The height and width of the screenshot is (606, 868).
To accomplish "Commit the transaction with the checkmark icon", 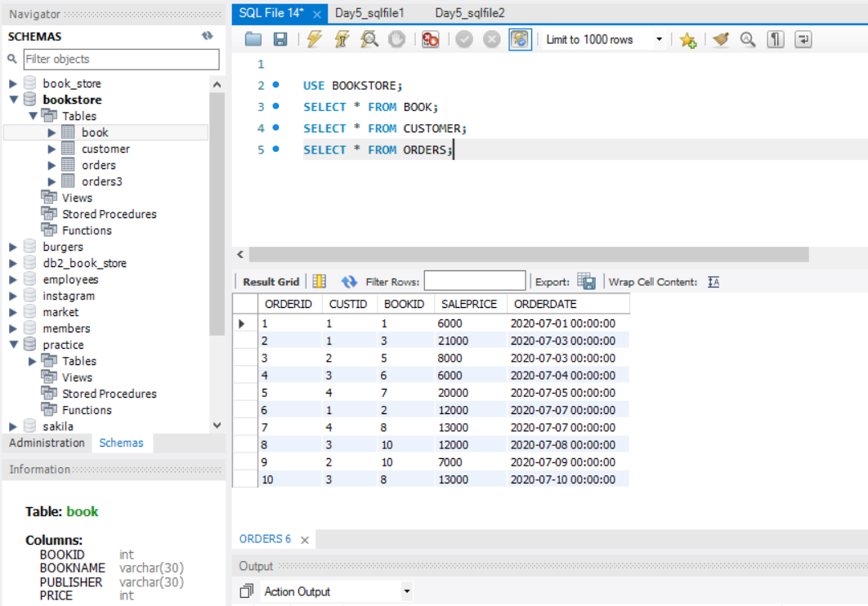I will 464,39.
